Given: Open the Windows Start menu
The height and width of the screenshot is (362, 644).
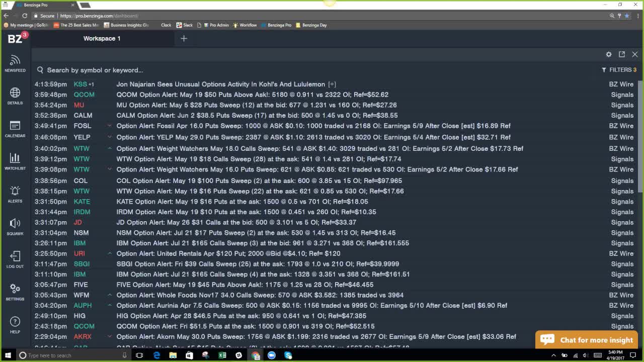Looking at the screenshot, I should pos(8,355).
